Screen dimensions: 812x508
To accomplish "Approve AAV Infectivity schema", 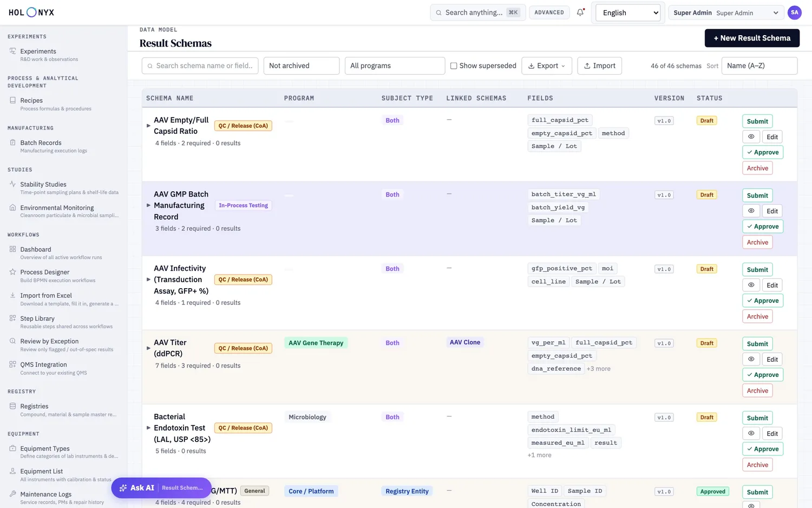I will pyautogui.click(x=763, y=301).
